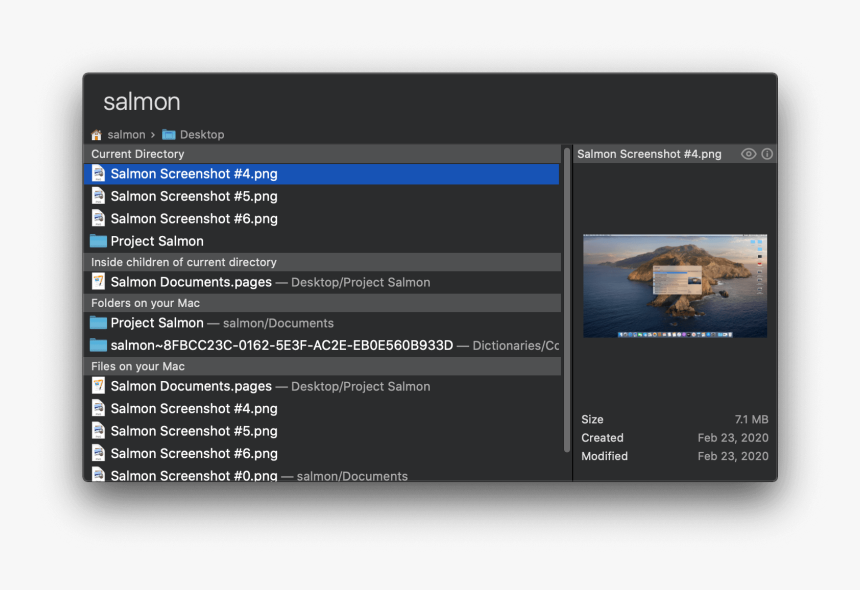Open the info icon in preview header
The image size is (860, 590).
click(x=767, y=154)
